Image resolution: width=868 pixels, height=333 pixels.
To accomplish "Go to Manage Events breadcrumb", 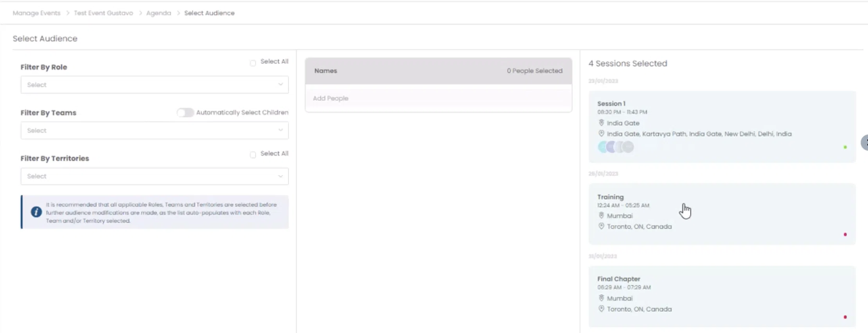I will coord(36,13).
